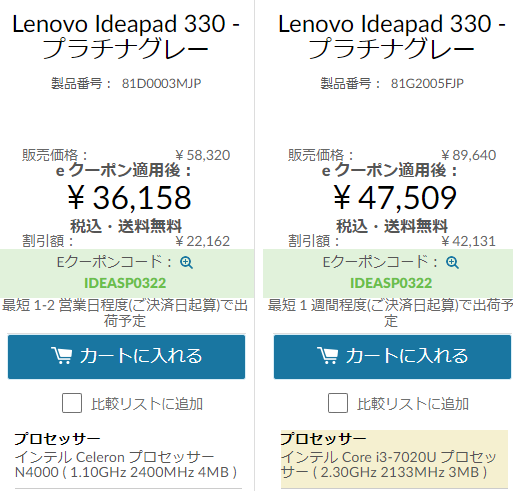Click magnifier icon beside right Eクーポンコード
Screen dimensions: 513x491
452,262
